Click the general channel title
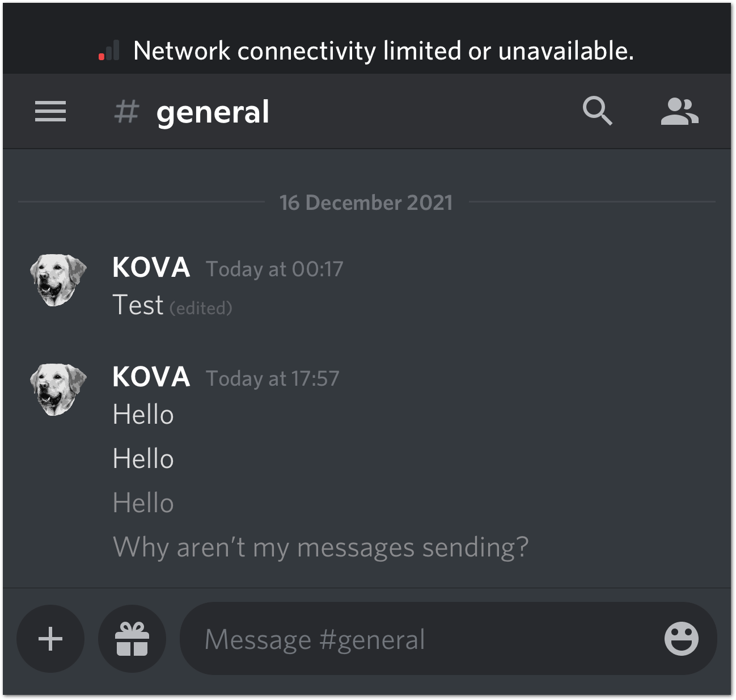736x700 pixels. [213, 112]
